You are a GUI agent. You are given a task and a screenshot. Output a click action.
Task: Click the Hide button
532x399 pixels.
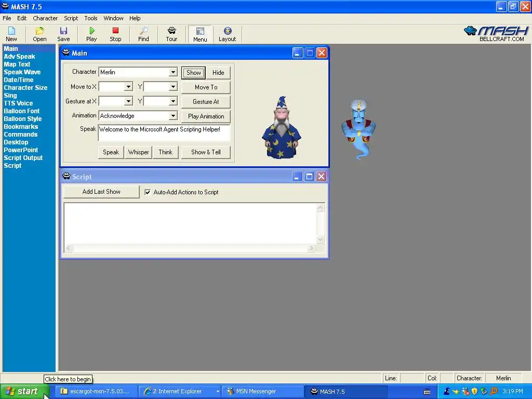(218, 73)
